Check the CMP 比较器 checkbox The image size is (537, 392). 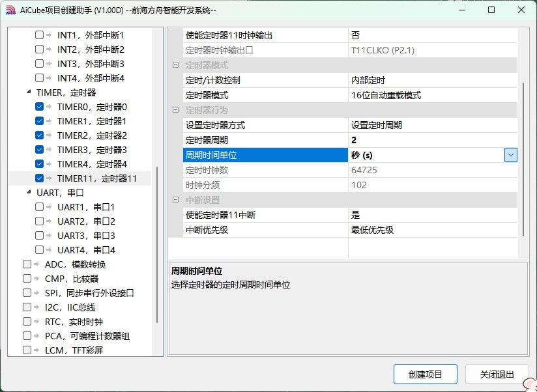coord(27,279)
